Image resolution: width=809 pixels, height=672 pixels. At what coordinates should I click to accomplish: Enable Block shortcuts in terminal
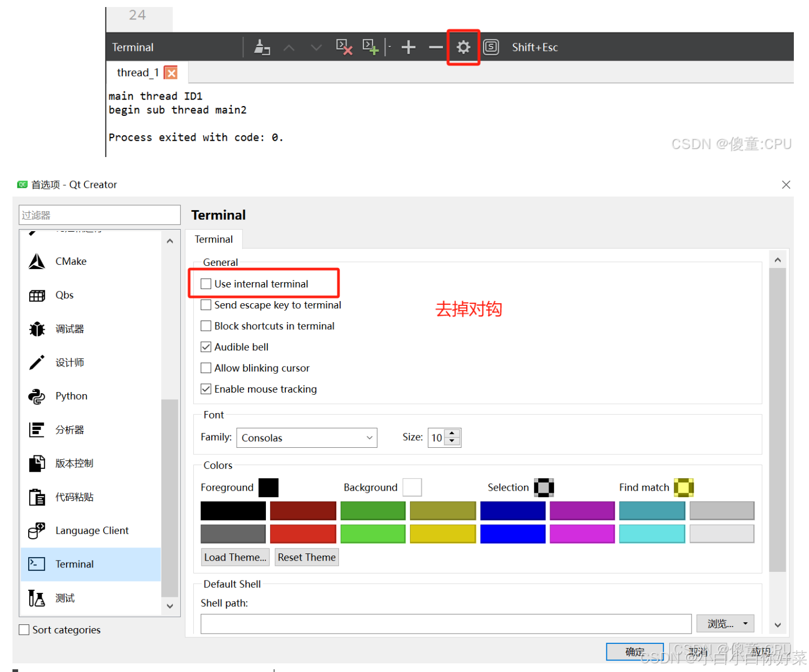tap(206, 326)
